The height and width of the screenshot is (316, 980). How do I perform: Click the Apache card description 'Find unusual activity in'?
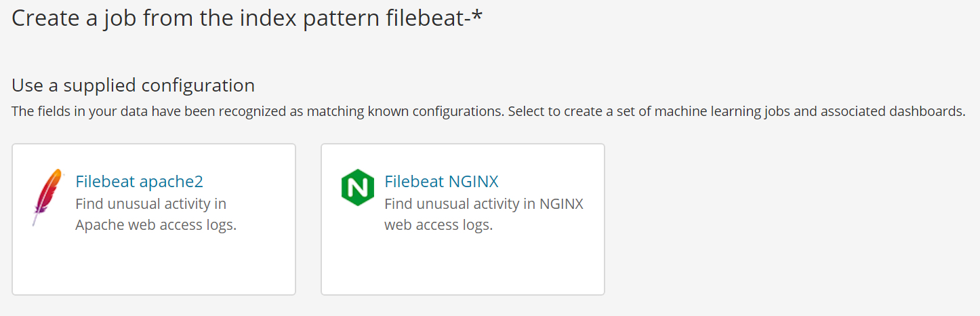click(x=150, y=203)
